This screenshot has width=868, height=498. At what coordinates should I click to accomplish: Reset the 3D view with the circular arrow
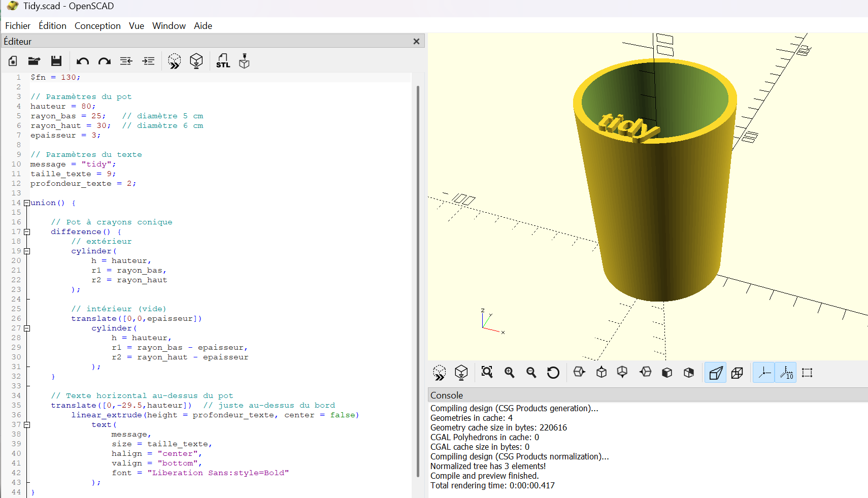553,373
